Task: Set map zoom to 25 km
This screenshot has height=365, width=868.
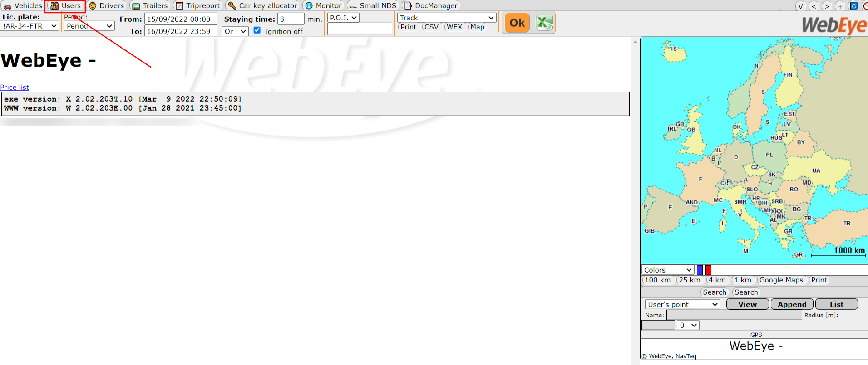Action: [x=690, y=280]
